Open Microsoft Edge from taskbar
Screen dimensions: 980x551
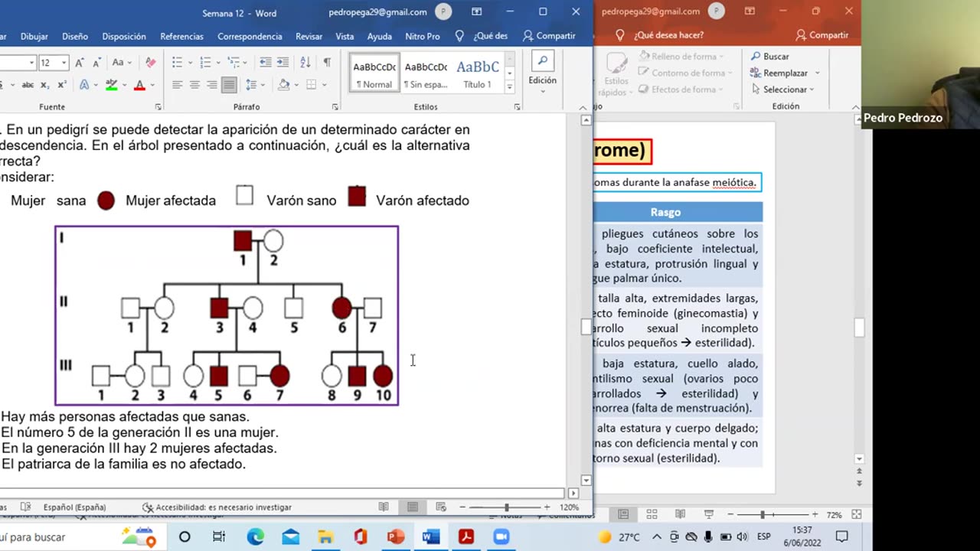coord(255,536)
